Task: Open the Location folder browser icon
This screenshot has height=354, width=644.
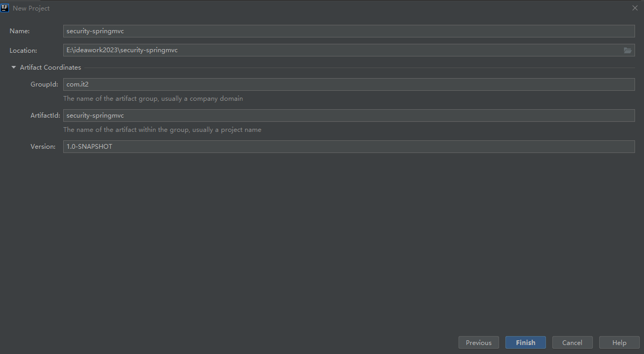Action: tap(627, 50)
